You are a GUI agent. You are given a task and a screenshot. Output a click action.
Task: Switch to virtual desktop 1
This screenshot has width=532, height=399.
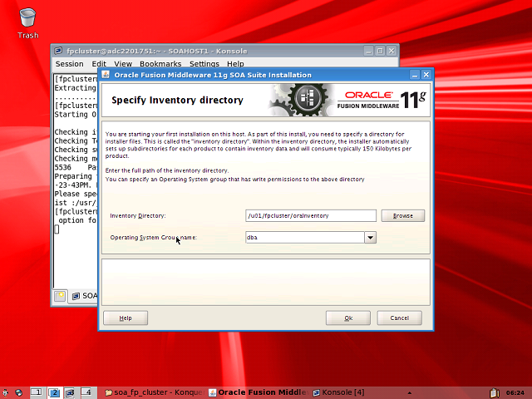[37, 392]
